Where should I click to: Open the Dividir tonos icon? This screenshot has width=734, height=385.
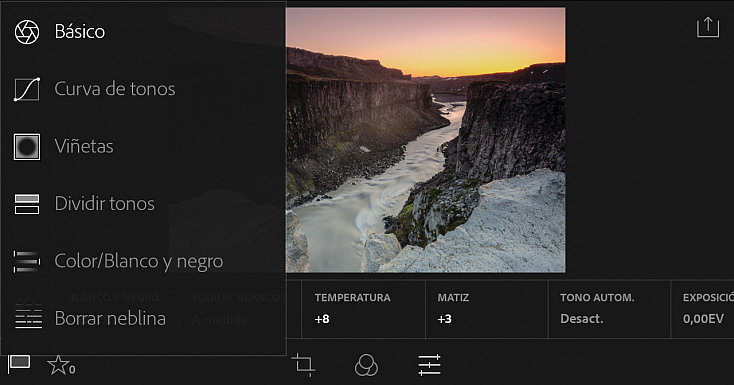point(27,204)
